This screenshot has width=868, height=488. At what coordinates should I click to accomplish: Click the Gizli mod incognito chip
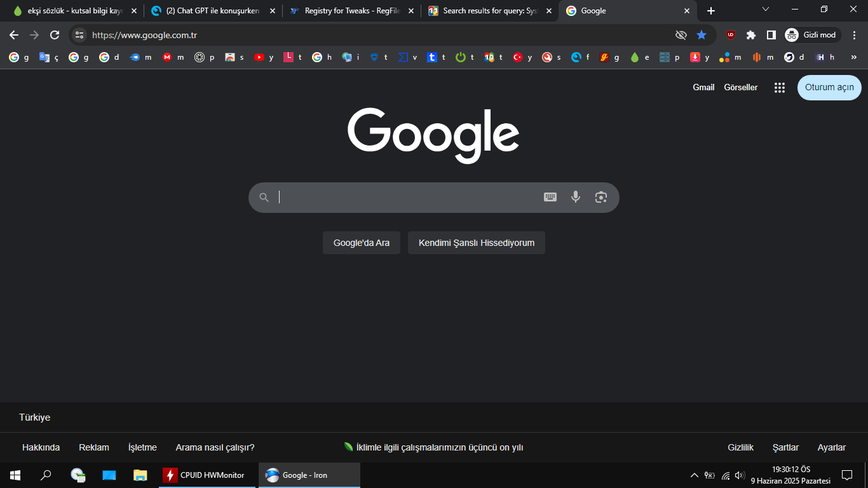(x=813, y=35)
